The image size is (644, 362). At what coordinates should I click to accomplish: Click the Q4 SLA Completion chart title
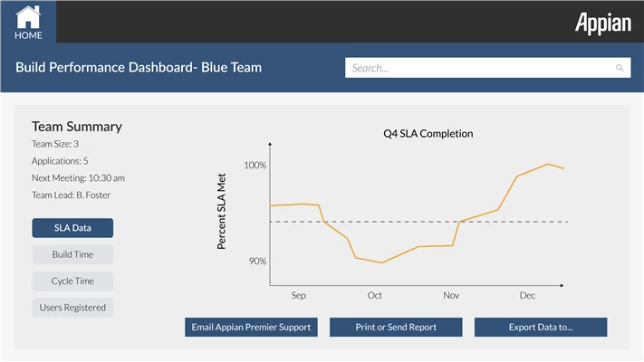(x=428, y=134)
